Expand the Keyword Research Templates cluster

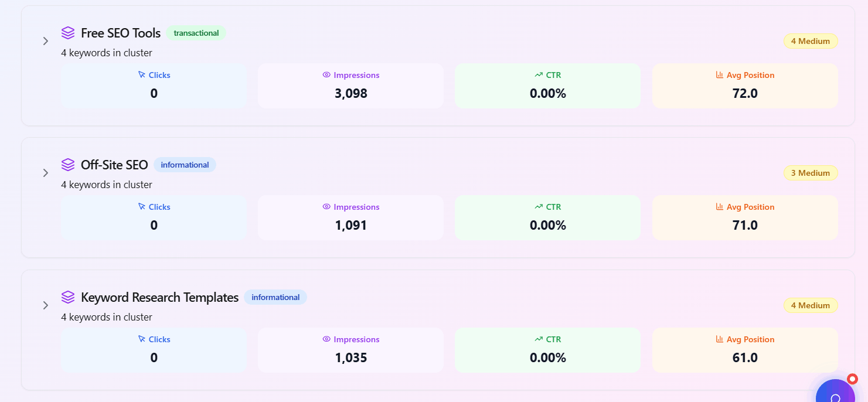point(45,305)
